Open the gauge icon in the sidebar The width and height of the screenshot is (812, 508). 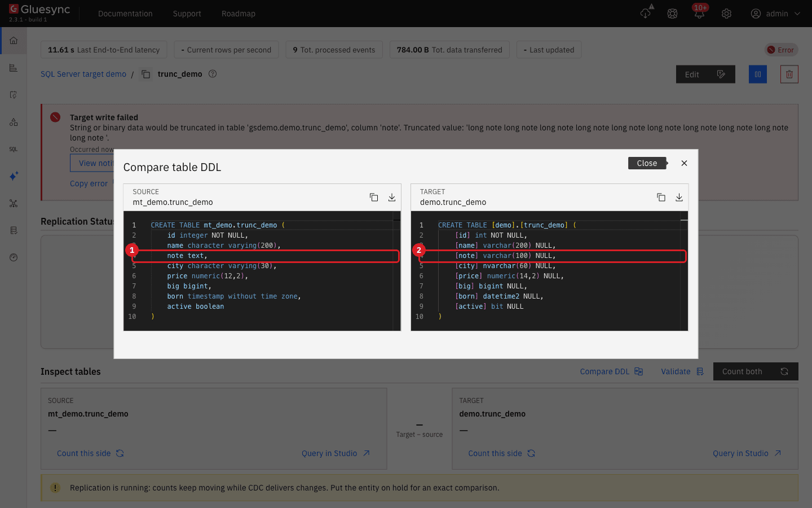tap(14, 257)
